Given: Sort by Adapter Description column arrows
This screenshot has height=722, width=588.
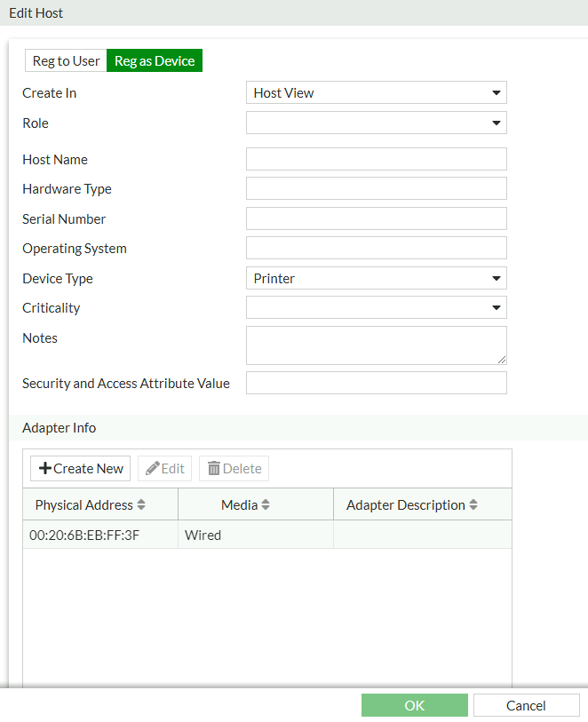Looking at the screenshot, I should tap(473, 505).
